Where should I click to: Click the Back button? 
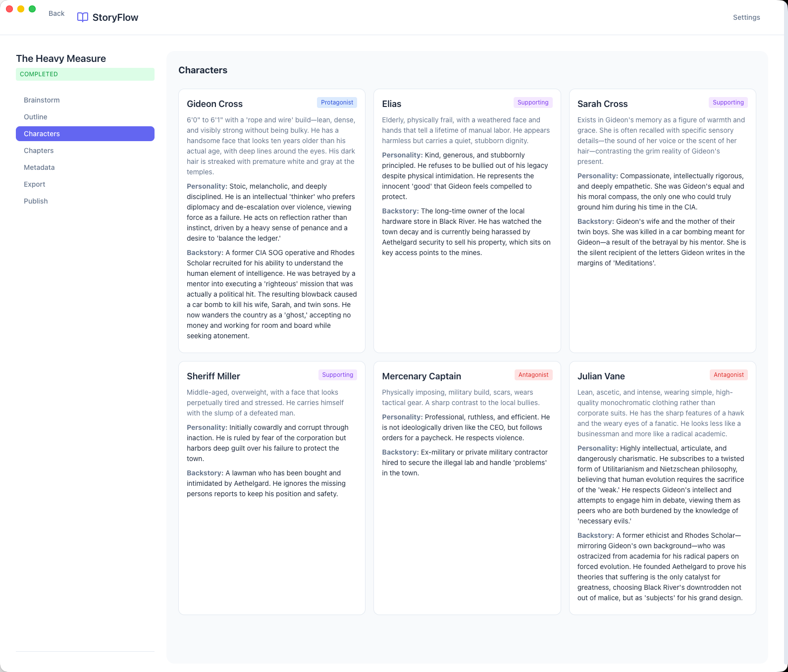click(x=56, y=13)
